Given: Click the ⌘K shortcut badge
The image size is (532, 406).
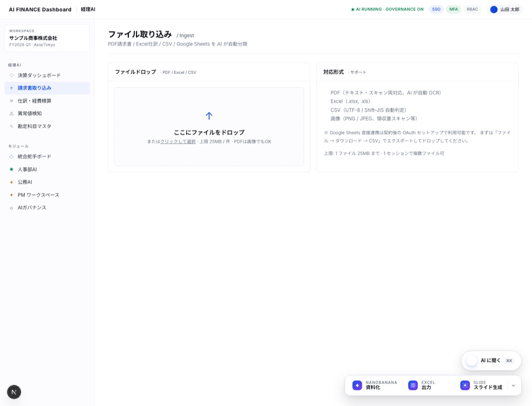Looking at the screenshot, I should pos(509,361).
